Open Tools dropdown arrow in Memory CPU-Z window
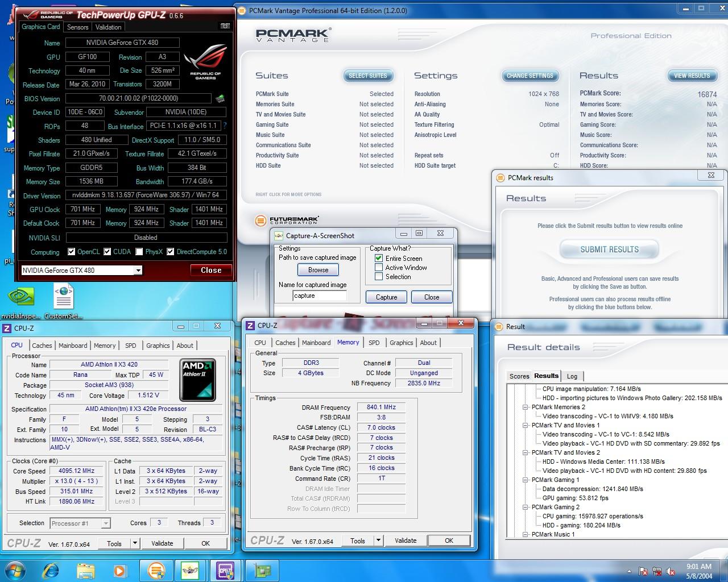Viewport: 728px width, 582px height. pyautogui.click(x=378, y=541)
